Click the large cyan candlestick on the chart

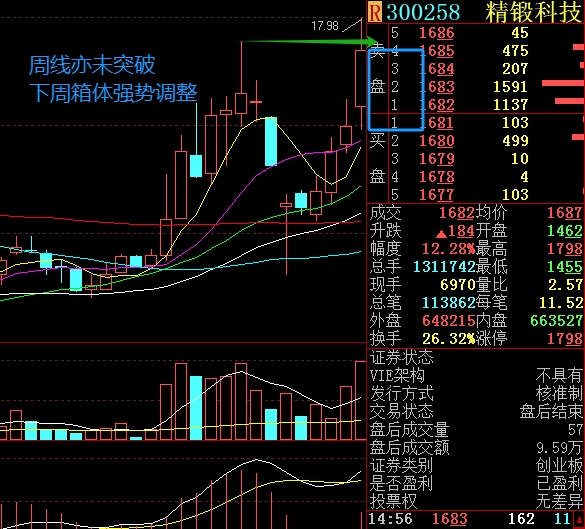(x=271, y=141)
